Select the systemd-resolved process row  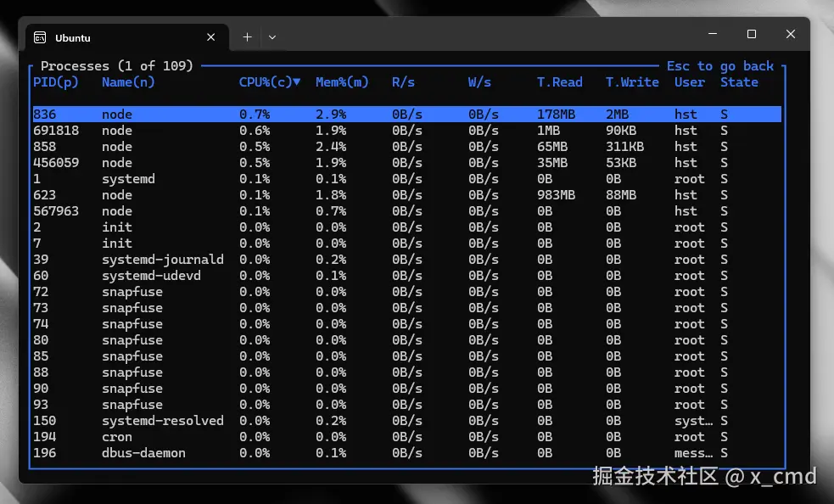407,421
